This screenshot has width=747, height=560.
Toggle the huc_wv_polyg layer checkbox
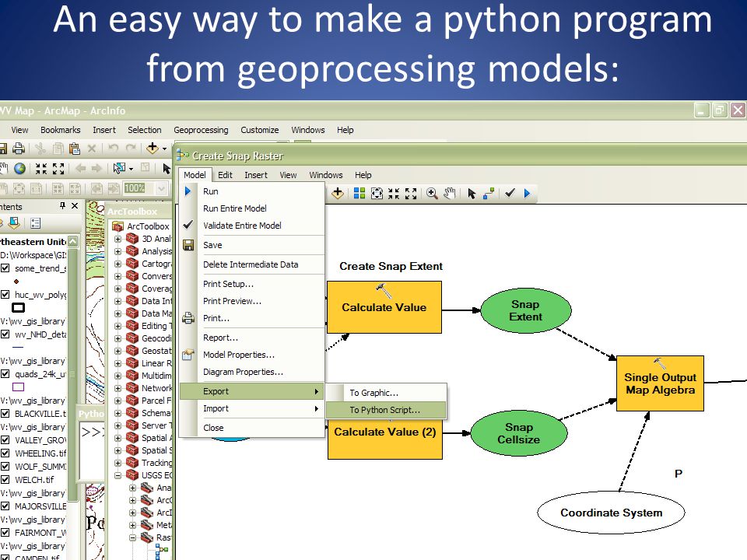5,294
